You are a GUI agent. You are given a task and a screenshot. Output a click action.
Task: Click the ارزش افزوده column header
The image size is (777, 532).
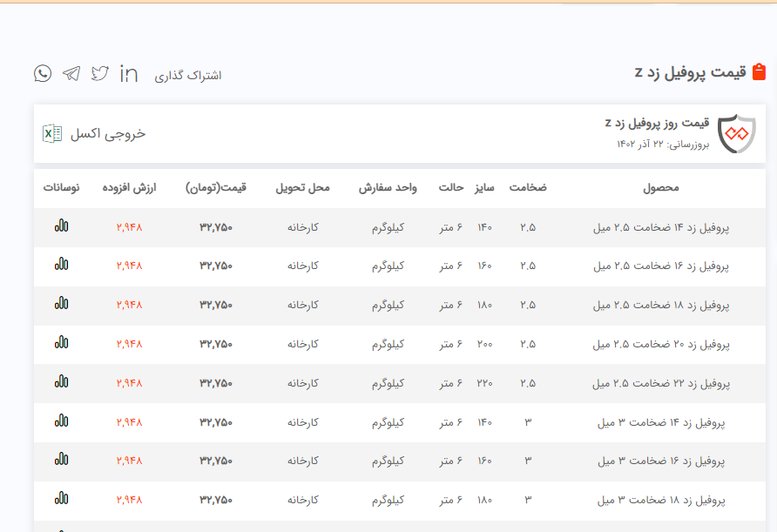[129, 187]
